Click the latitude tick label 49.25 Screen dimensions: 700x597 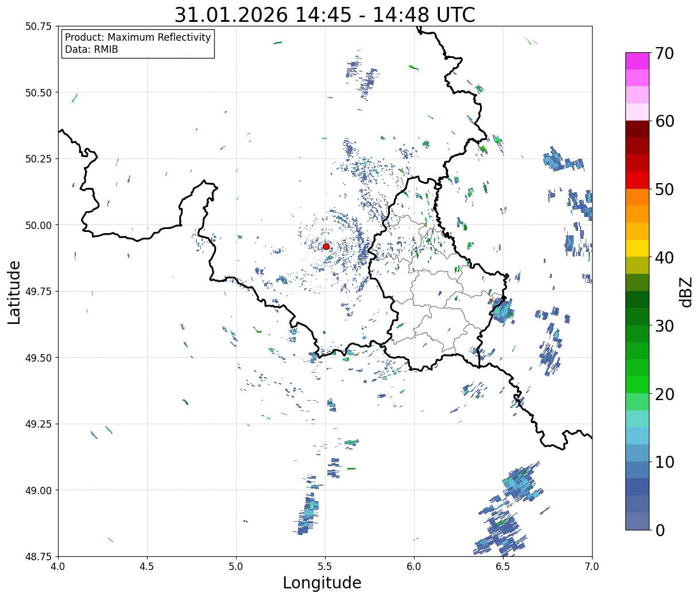pos(38,424)
